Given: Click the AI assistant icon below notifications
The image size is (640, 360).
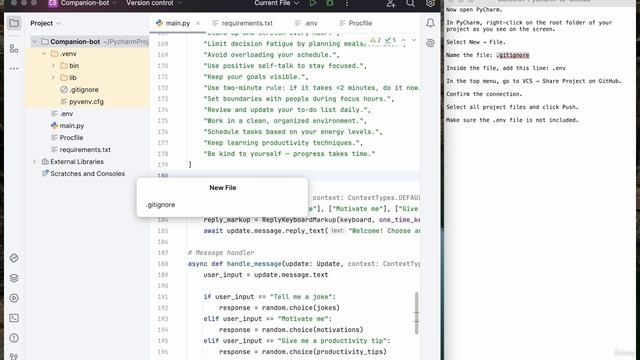Looking at the screenshot, I should point(430,43).
